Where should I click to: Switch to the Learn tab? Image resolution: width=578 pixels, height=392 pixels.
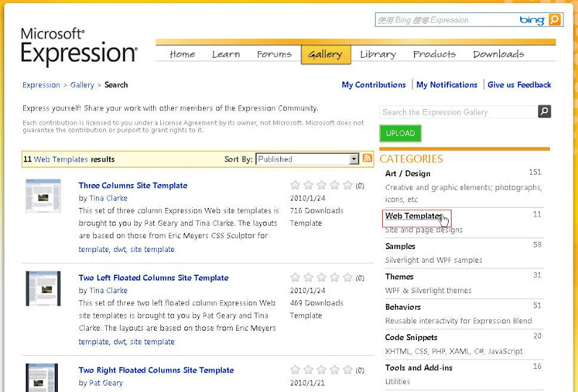[226, 54]
